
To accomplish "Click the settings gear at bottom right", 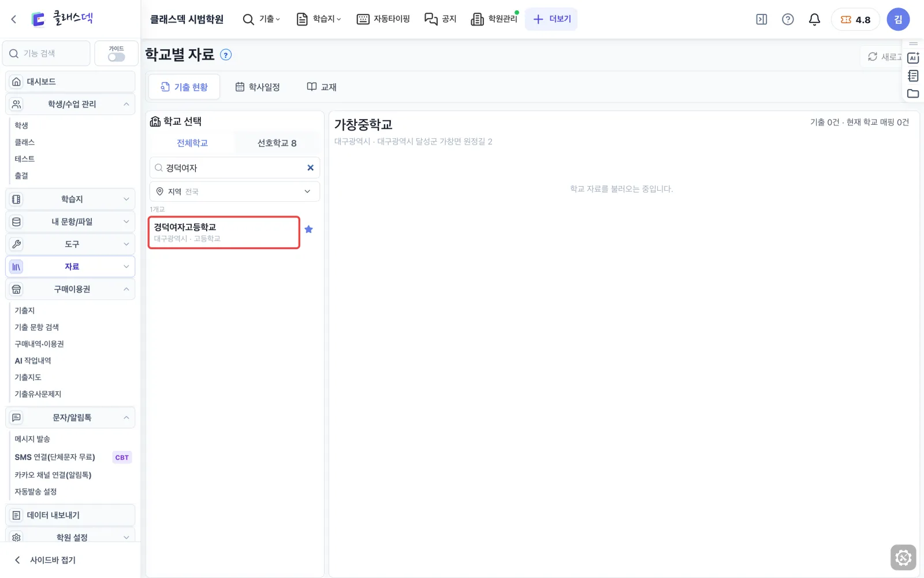I will [x=903, y=558].
